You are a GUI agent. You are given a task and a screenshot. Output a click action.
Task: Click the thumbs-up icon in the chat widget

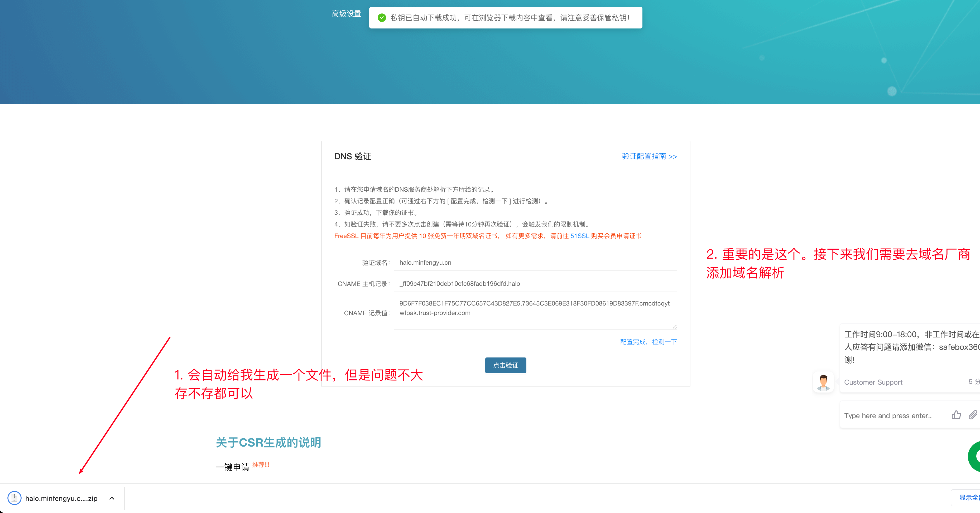pos(957,415)
